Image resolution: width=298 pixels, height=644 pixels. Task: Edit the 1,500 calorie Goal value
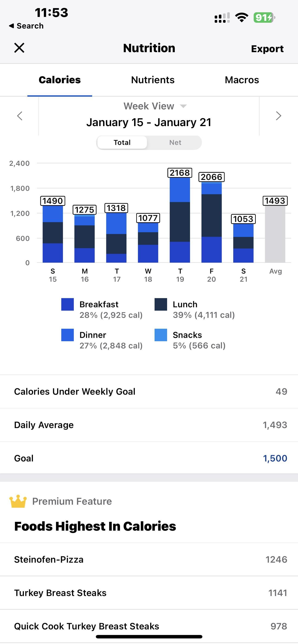[275, 458]
